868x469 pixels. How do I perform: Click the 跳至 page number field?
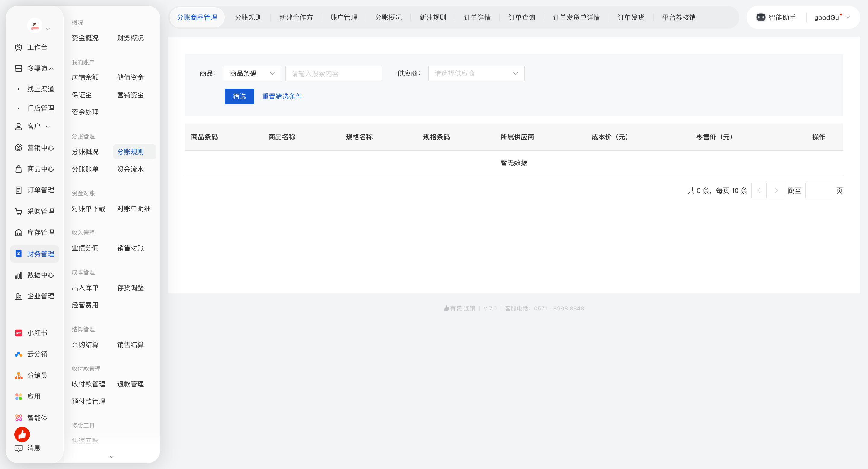point(819,191)
